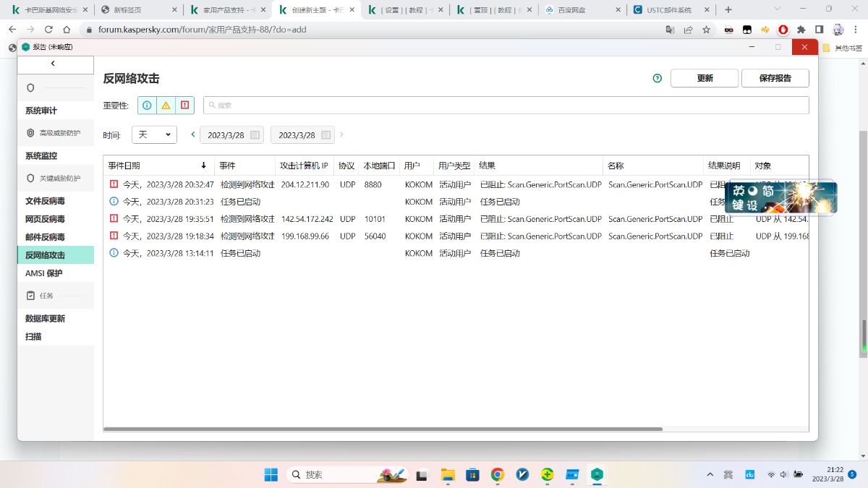Go to previous day with left arrow
The image size is (868, 488).
click(x=193, y=134)
